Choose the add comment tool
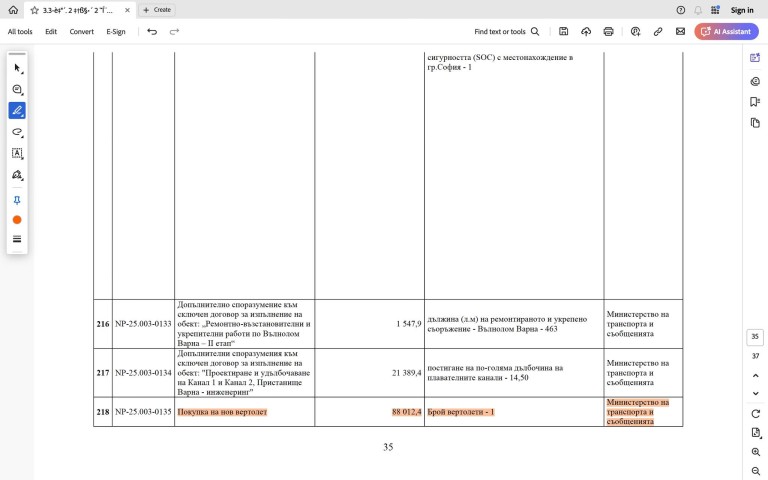Viewport: 768px width, 480px height. point(17,89)
